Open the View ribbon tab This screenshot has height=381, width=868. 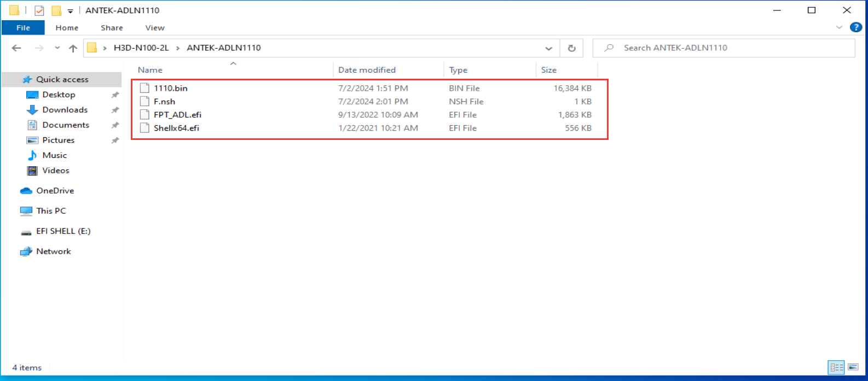point(155,27)
